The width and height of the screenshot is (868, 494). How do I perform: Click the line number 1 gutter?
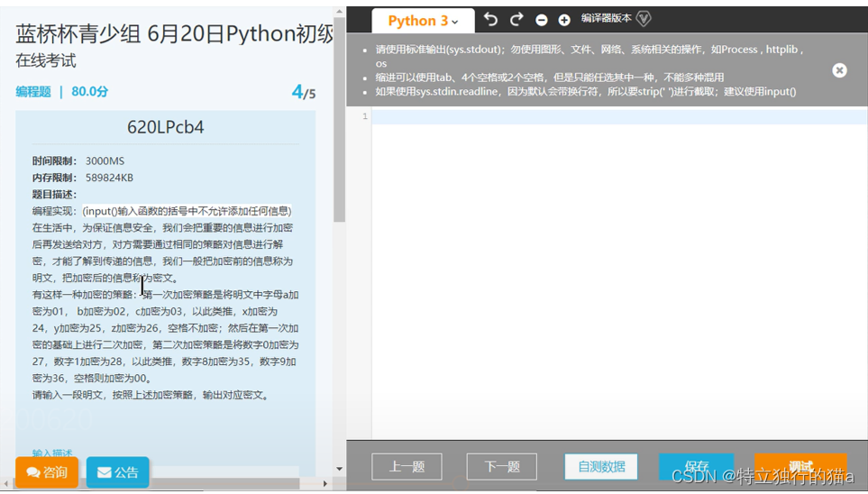(365, 116)
